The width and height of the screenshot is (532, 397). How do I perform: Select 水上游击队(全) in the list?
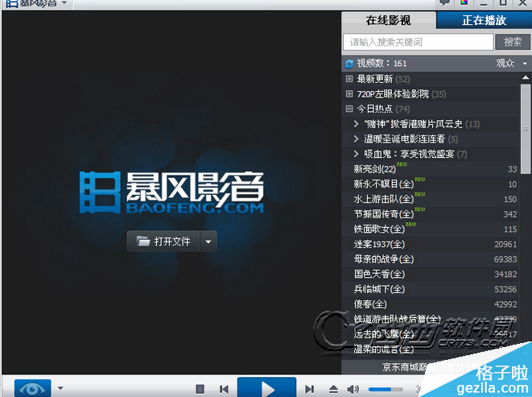[431, 199]
